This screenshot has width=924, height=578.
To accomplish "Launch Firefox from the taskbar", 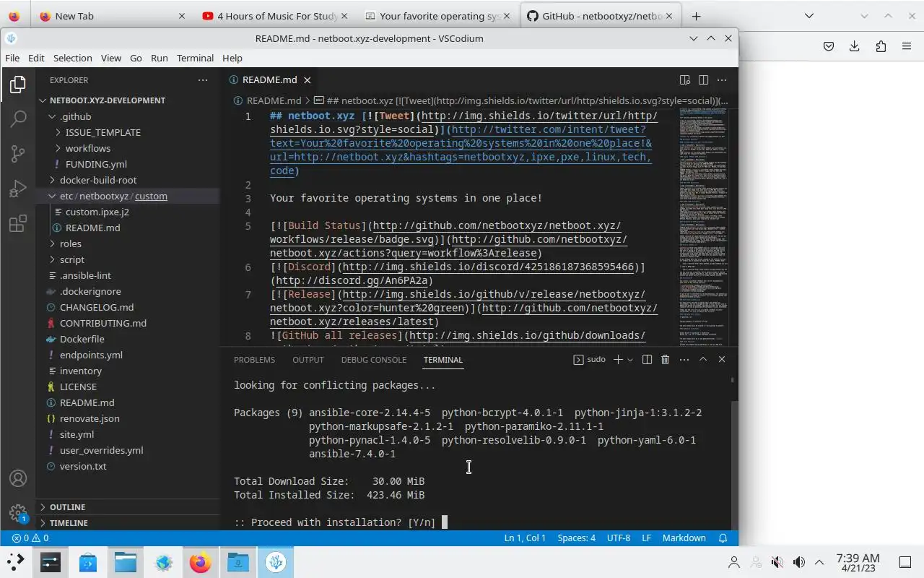I will (x=201, y=562).
